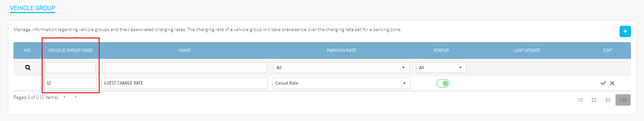Viewport: 644px width, 121px height.
Task: Show 10 items per page
Action: (580, 100)
